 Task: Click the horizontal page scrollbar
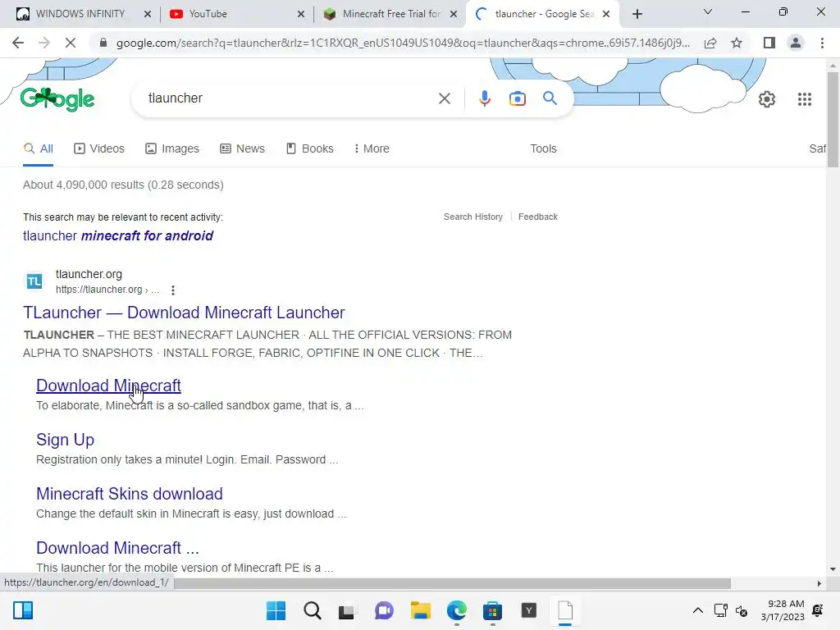point(452,583)
